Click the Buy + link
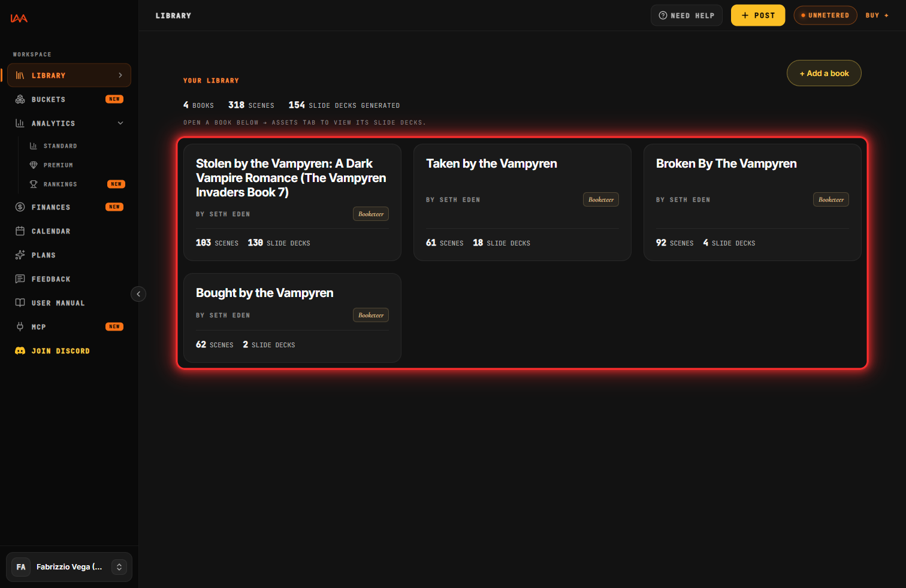 [877, 16]
